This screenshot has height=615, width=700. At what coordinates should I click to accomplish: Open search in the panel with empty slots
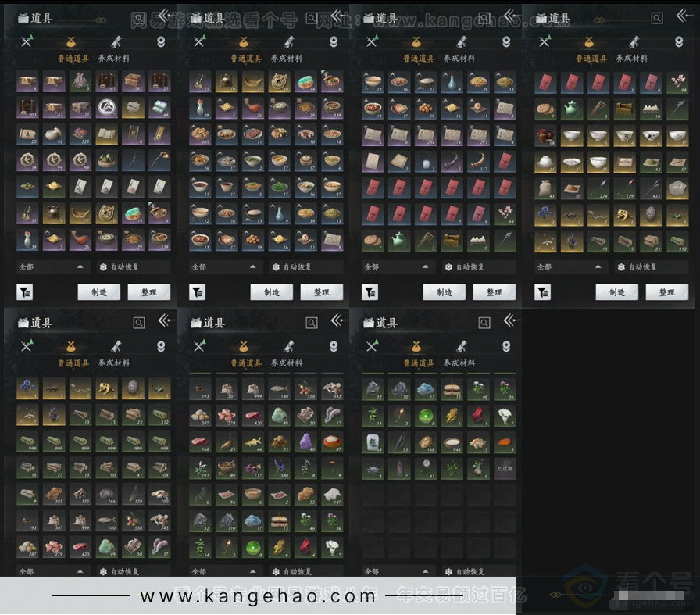coord(484,323)
